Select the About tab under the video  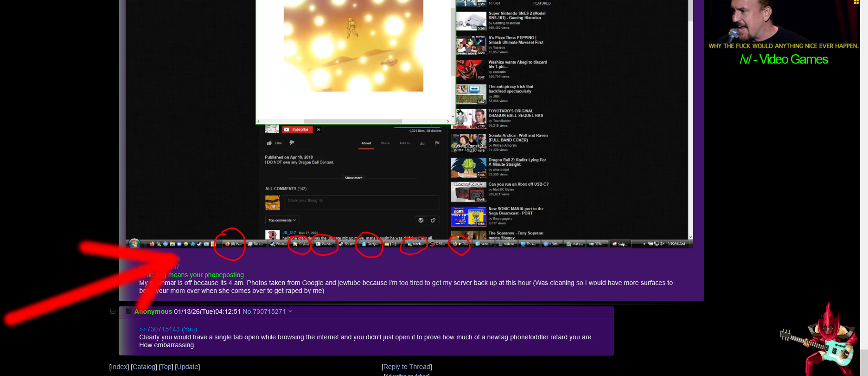(366, 143)
